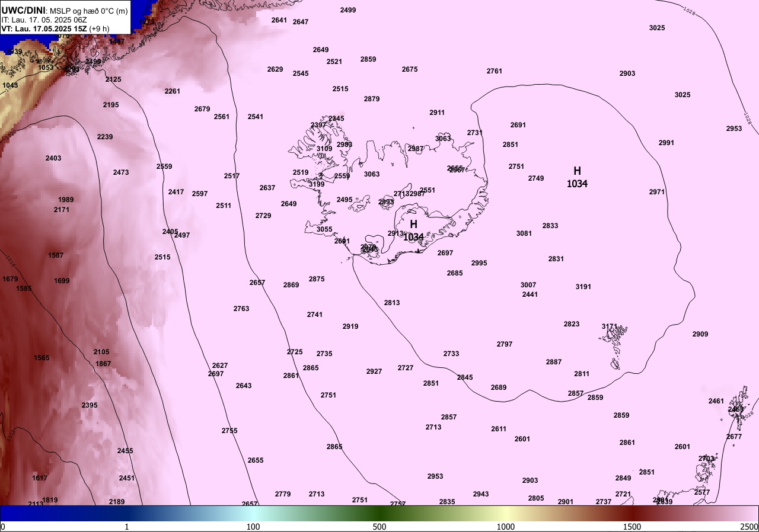The image size is (759, 532).
Task: Click the freezing level value 2943
Action: [481, 494]
